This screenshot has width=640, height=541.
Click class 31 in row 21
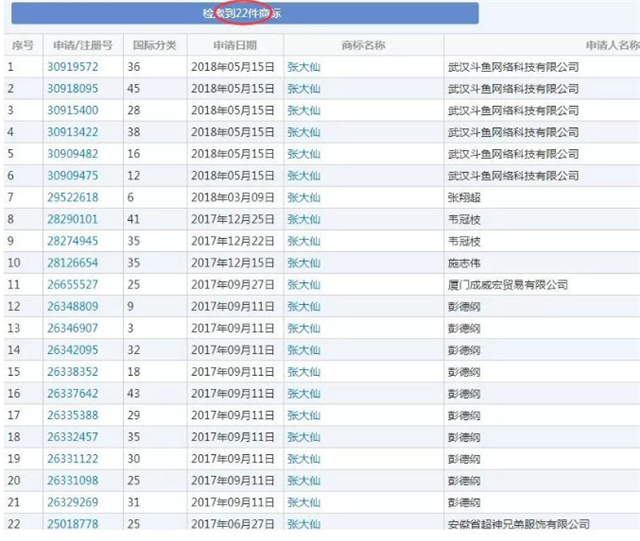click(x=133, y=502)
